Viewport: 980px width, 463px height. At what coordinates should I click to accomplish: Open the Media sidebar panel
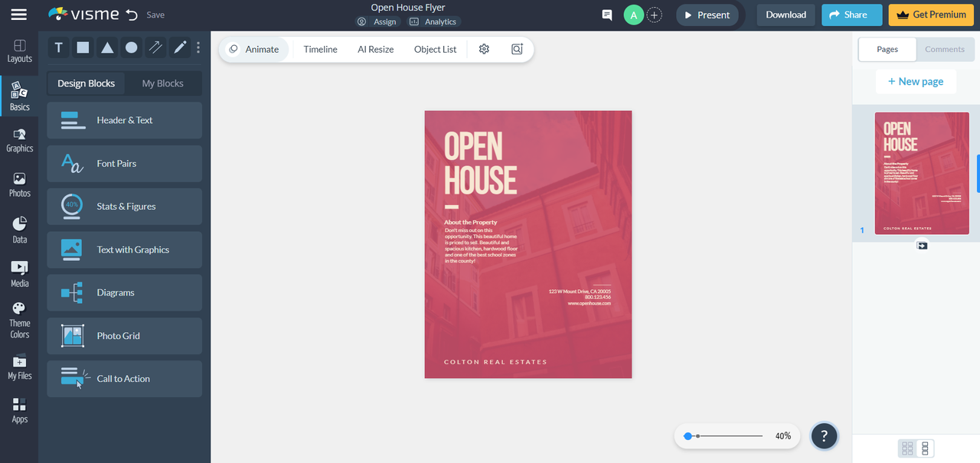click(19, 274)
